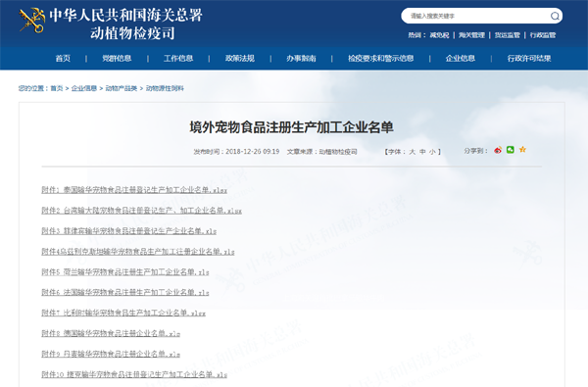Open 行政许可结果 navigation menu
Viewport: 588px width, 387px height.
pyautogui.click(x=529, y=58)
